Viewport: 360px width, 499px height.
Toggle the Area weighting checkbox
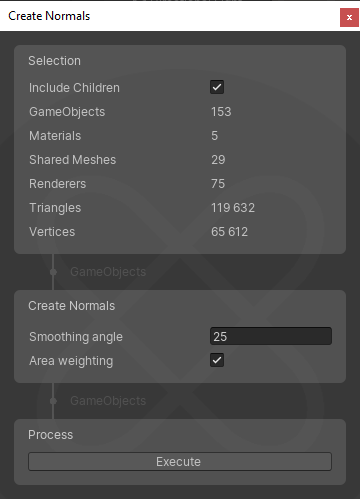(x=217, y=360)
